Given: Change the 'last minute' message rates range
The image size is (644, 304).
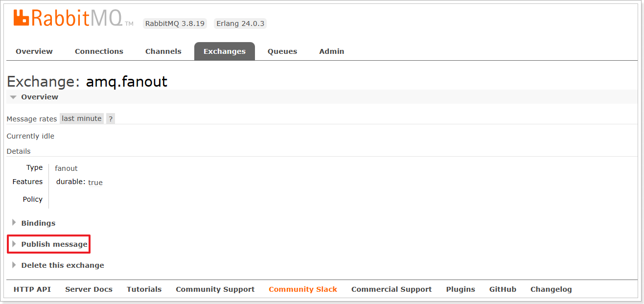Looking at the screenshot, I should [x=82, y=118].
